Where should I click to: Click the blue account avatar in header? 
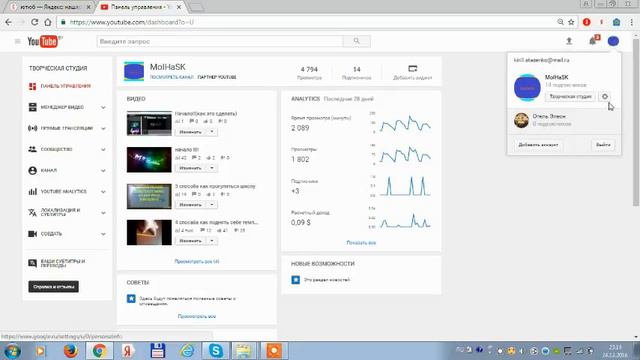click(613, 41)
